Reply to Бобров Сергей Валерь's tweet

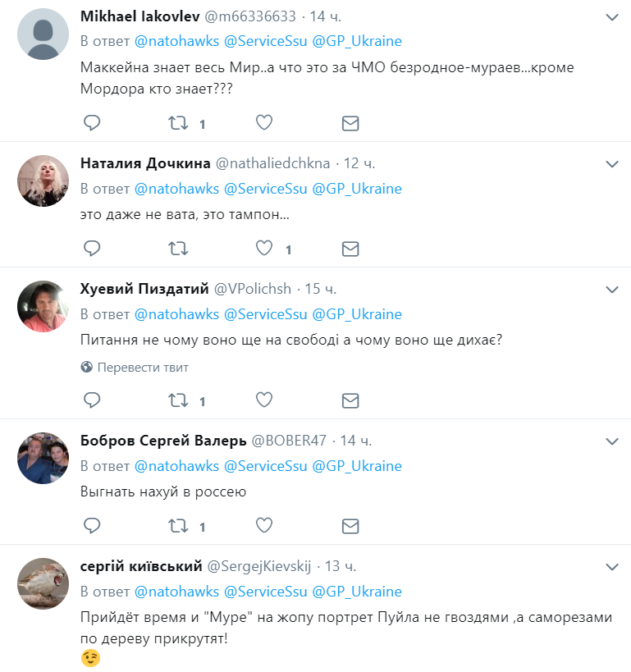click(x=92, y=525)
